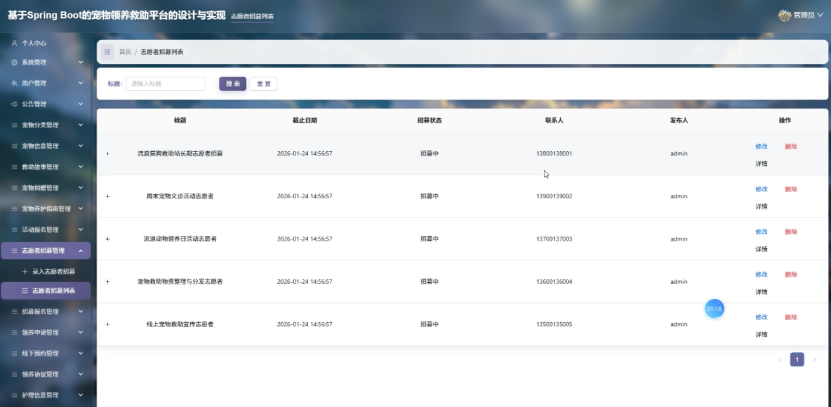831x407 pixels.
Task: Click the list icon beside 救助故事管理
Action: [x=14, y=167]
